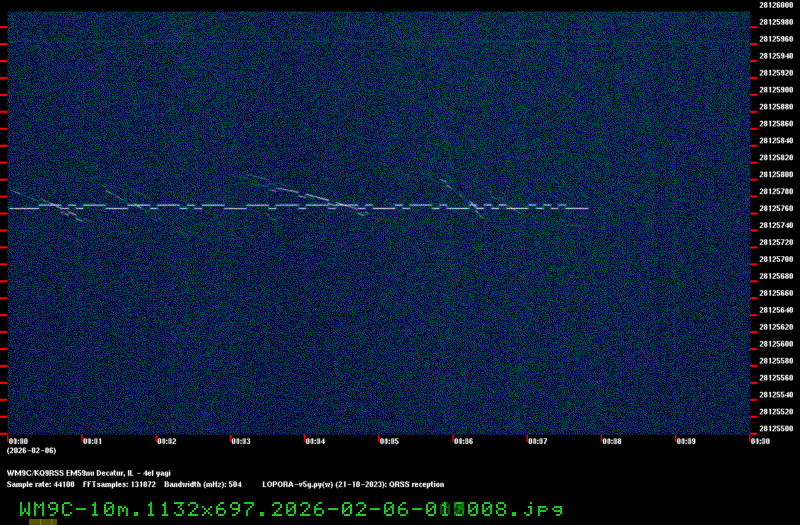Click the 28125940 frequency label
The image size is (800, 525).
pyautogui.click(x=776, y=56)
